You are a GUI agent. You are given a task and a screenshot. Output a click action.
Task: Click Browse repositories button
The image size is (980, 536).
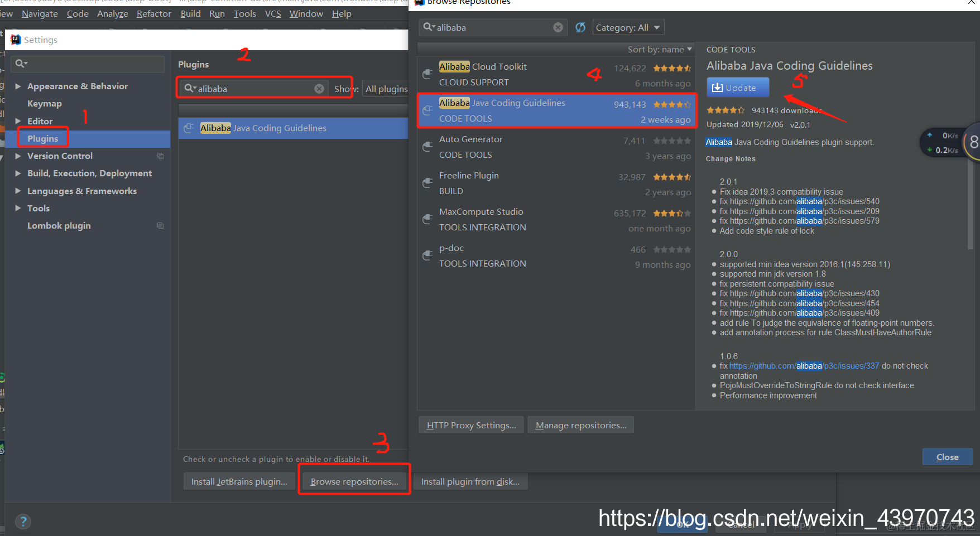[354, 481]
